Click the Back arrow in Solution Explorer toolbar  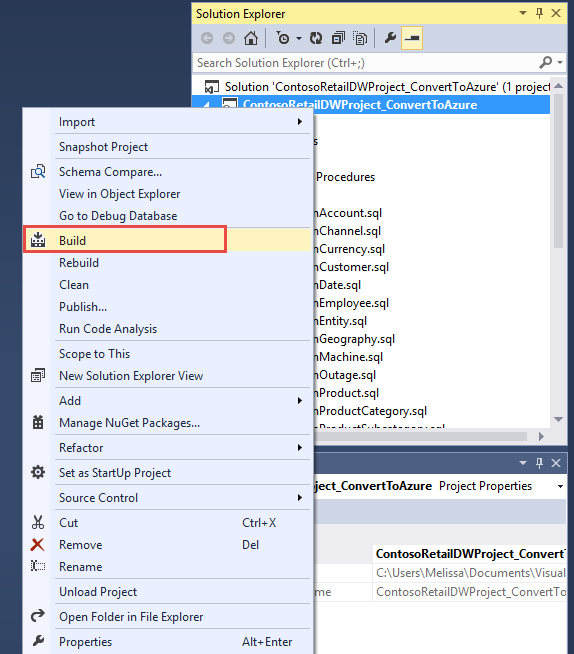(207, 38)
